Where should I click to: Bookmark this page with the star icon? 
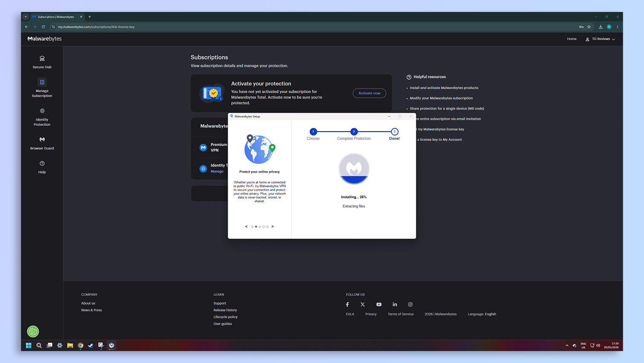(x=589, y=26)
